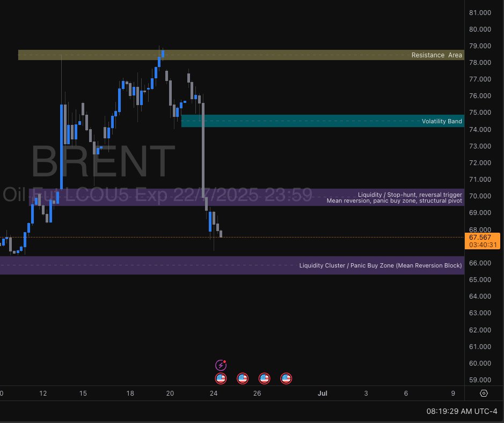Click the date 24 on the time axis

[213, 393]
